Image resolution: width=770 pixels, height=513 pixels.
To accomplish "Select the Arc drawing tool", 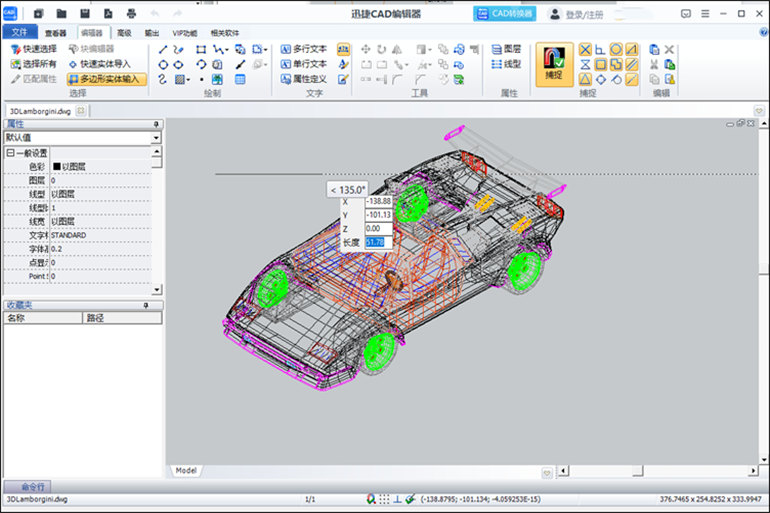I will coord(201,64).
